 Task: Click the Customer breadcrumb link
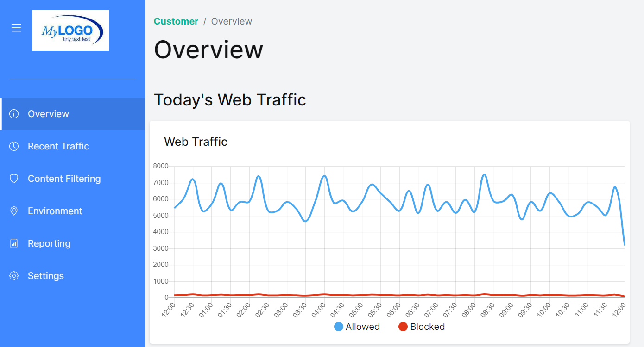[x=176, y=21]
